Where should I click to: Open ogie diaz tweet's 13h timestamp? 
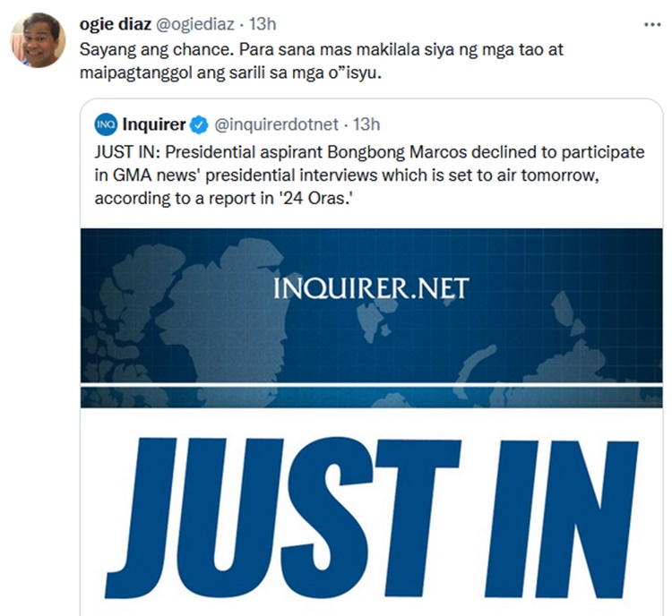point(263,24)
